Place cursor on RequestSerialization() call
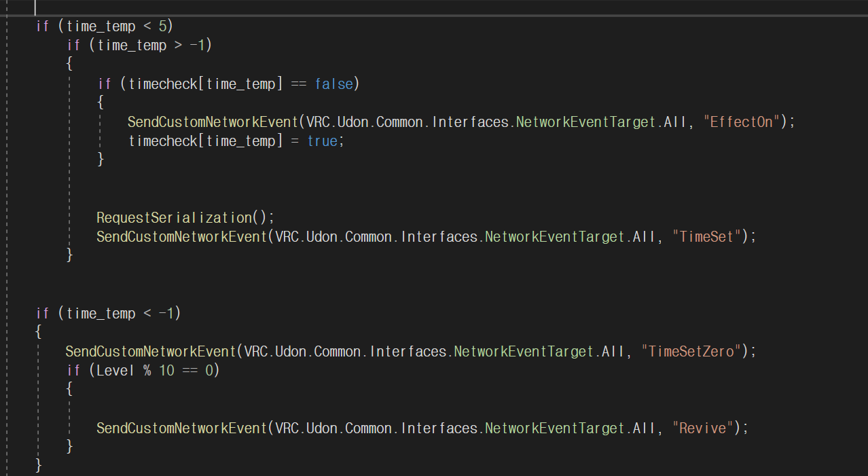This screenshot has width=868, height=476. tap(185, 218)
